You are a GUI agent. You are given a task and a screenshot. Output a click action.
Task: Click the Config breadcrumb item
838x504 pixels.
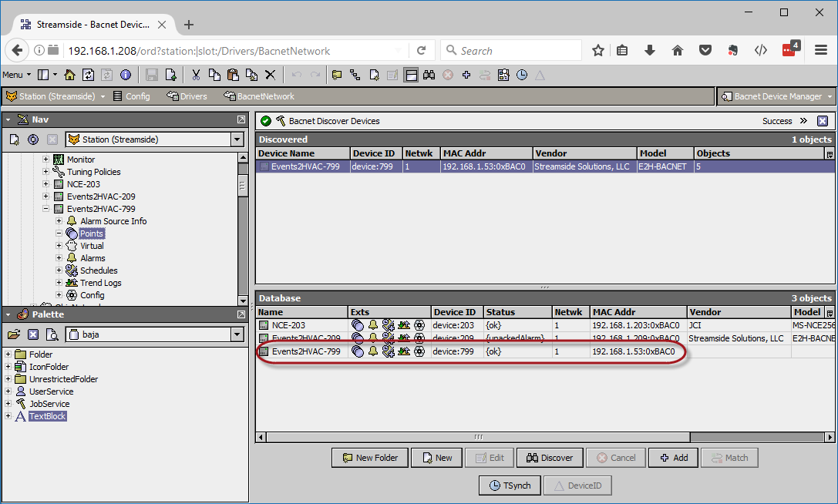click(x=132, y=96)
